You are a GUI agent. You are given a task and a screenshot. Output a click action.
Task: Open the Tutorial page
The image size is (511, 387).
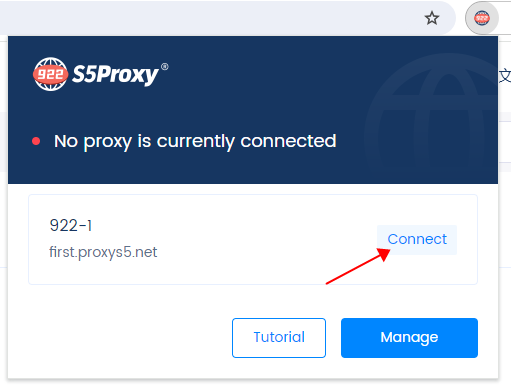click(279, 338)
